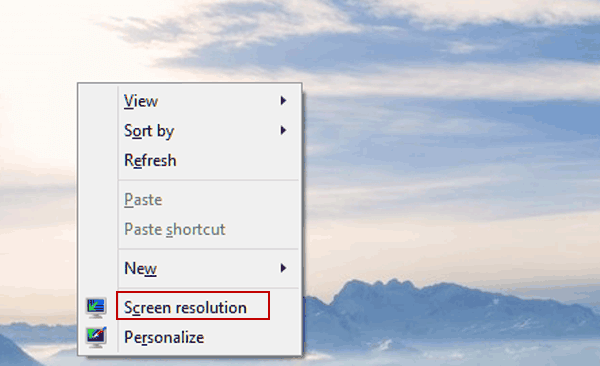Choose Refresh from the context menu

(150, 160)
